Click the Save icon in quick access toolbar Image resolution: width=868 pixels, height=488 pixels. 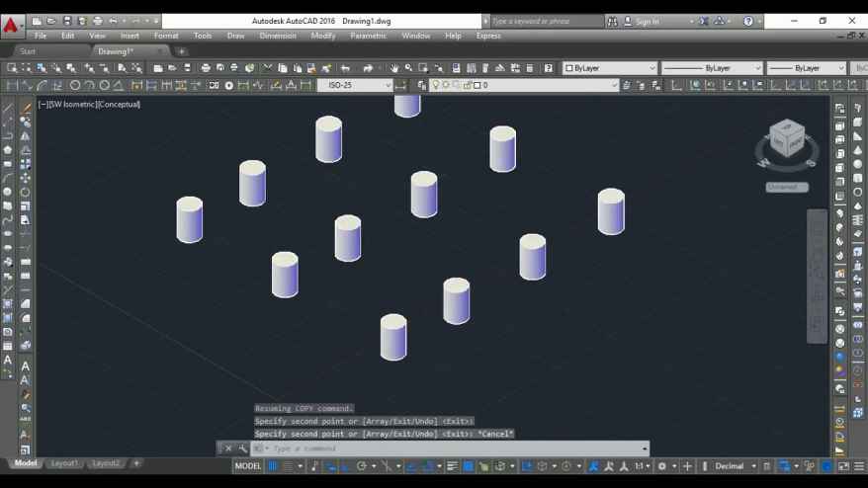coord(67,21)
